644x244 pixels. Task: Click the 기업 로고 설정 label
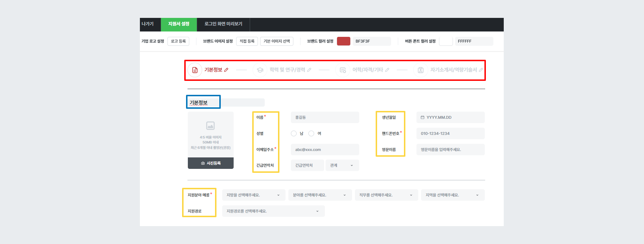[153, 41]
